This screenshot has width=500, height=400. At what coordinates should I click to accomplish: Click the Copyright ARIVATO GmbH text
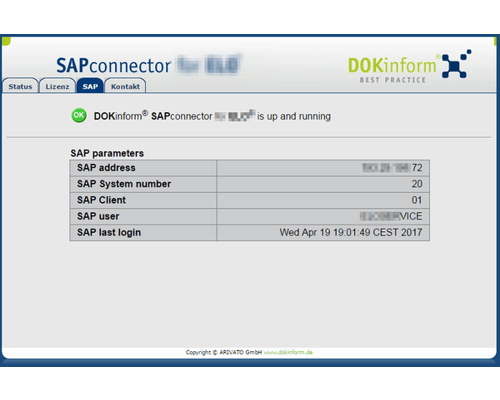(x=224, y=352)
